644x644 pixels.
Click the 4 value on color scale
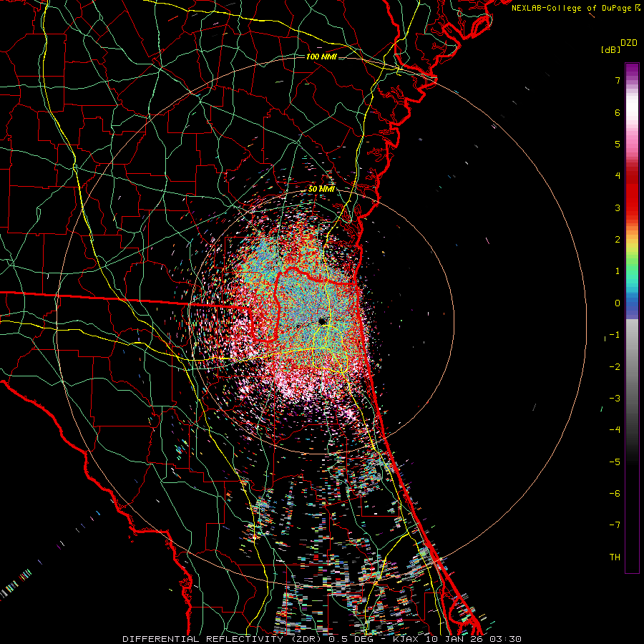click(x=618, y=176)
